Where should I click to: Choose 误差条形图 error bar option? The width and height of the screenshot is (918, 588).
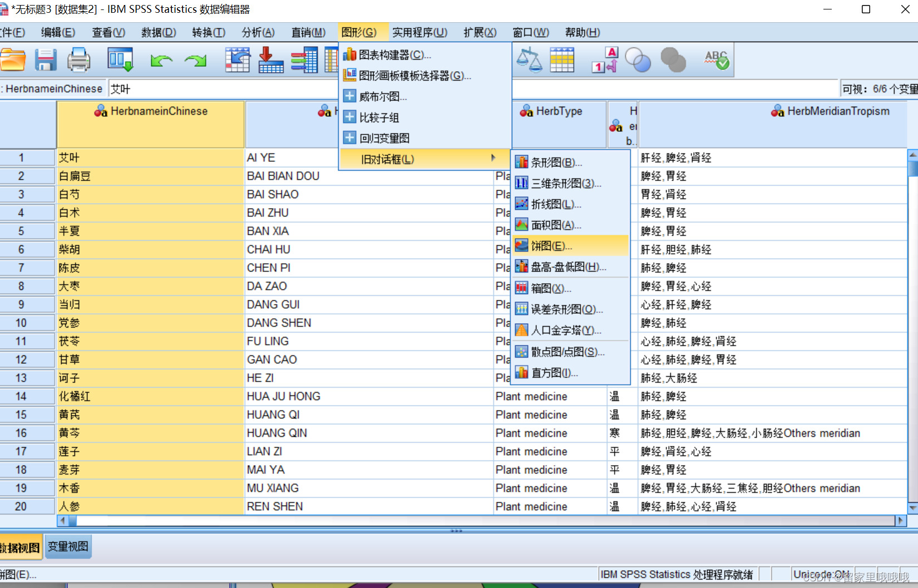(571, 309)
